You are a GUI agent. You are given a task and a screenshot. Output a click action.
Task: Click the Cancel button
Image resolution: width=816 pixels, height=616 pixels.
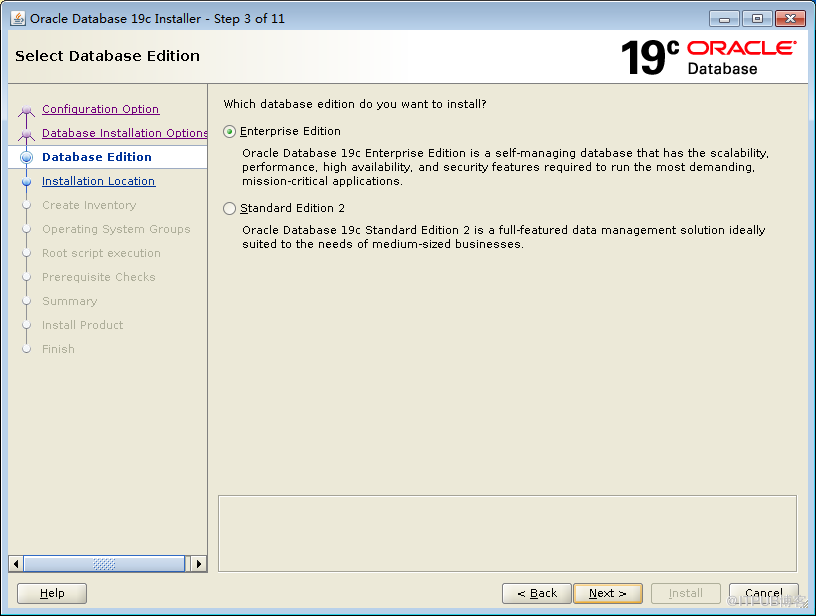(x=763, y=593)
